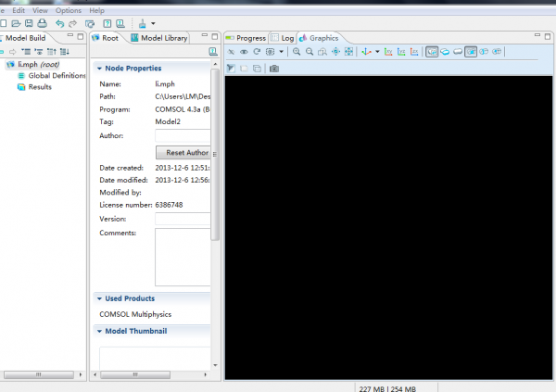
Task: Open the Help menu
Action: 96,10
